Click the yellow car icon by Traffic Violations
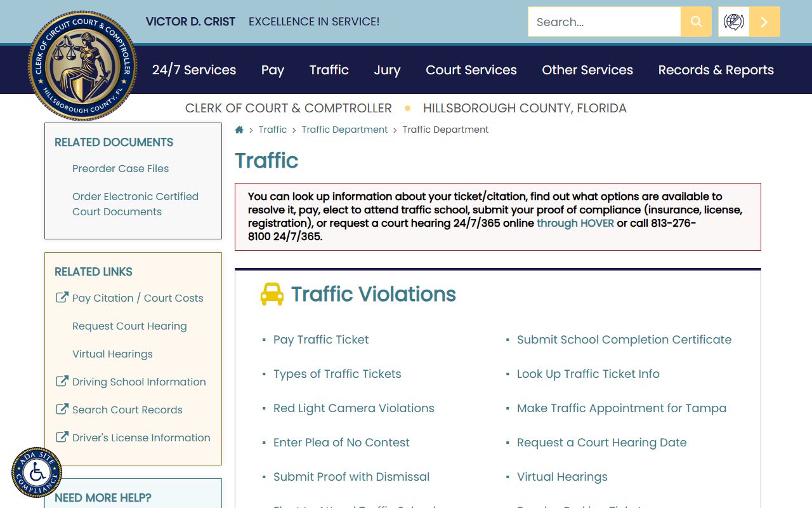Image resolution: width=812 pixels, height=508 pixels. [272, 294]
